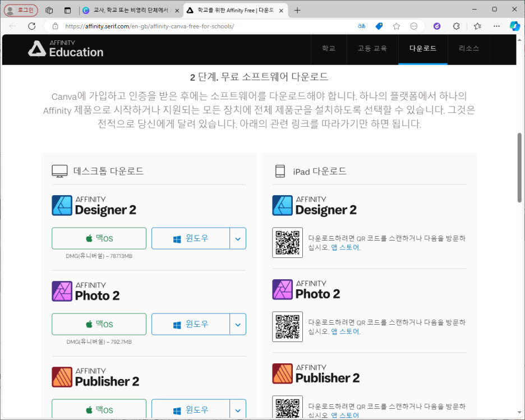
Task: Expand the Designer 2 Windows download dropdown
Action: (x=238, y=239)
